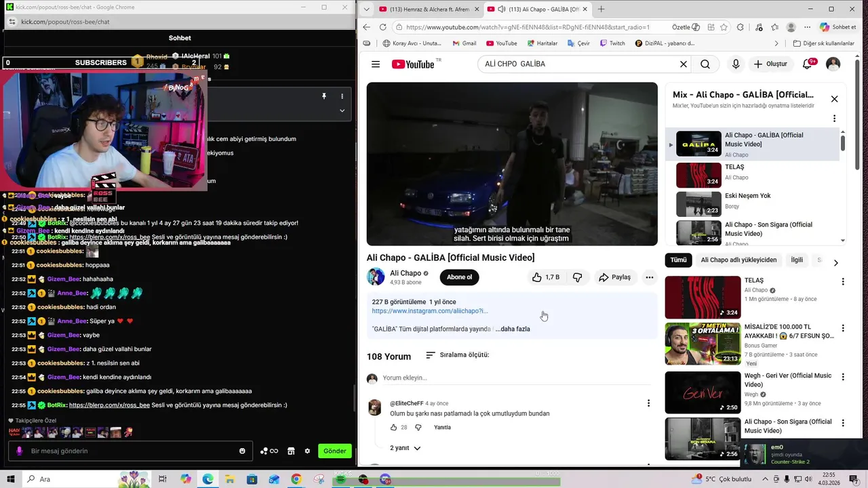Open the Gmail bookmark
The width and height of the screenshot is (868, 488).
pyautogui.click(x=464, y=43)
